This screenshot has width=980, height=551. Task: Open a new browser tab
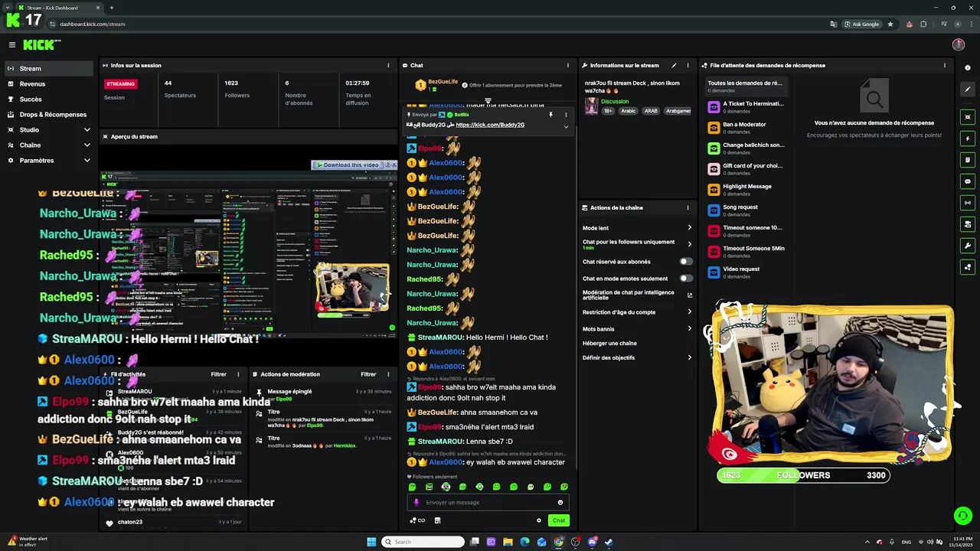pyautogui.click(x=112, y=8)
